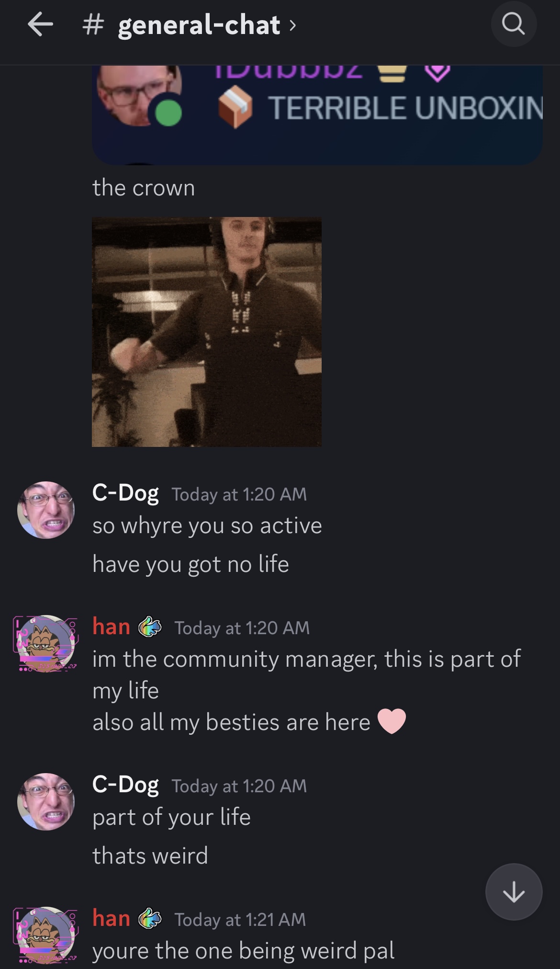Viewport: 560px width, 969px height.
Task: Open the general-chat channel title
Action: tap(199, 25)
